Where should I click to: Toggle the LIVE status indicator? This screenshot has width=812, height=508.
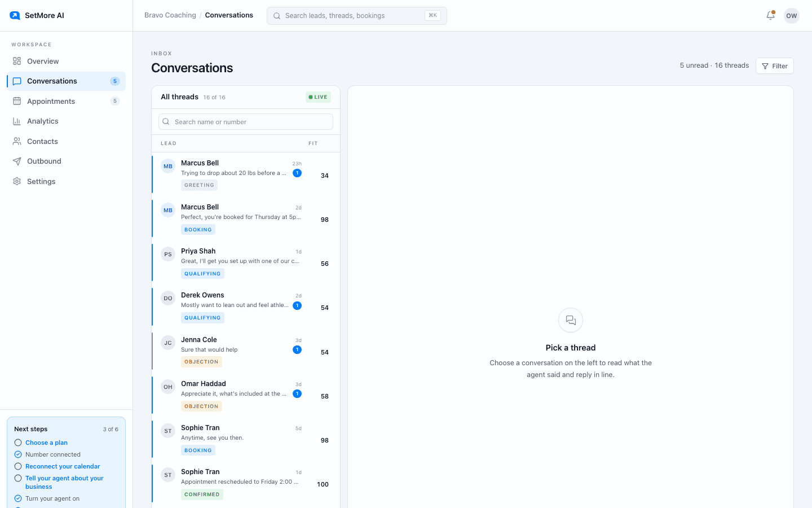click(318, 97)
